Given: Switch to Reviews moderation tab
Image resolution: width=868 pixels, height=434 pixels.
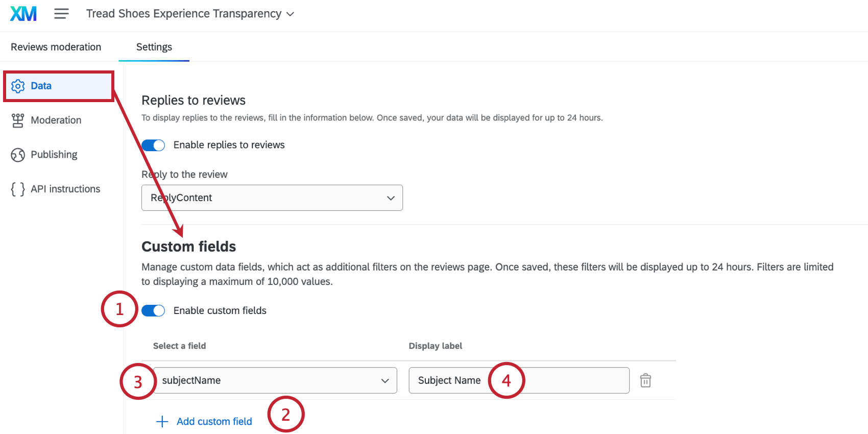Looking at the screenshot, I should [x=56, y=47].
